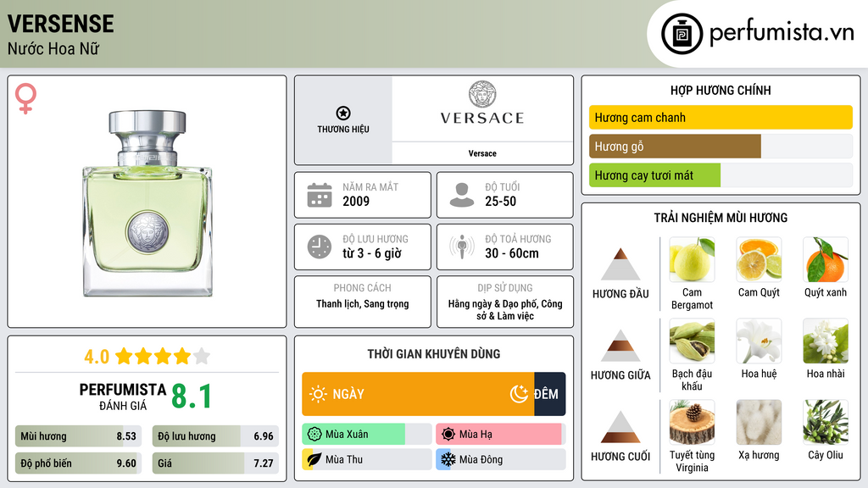Click the Mùa Đông snowflake icon
This screenshot has width=868, height=488.
(x=447, y=459)
